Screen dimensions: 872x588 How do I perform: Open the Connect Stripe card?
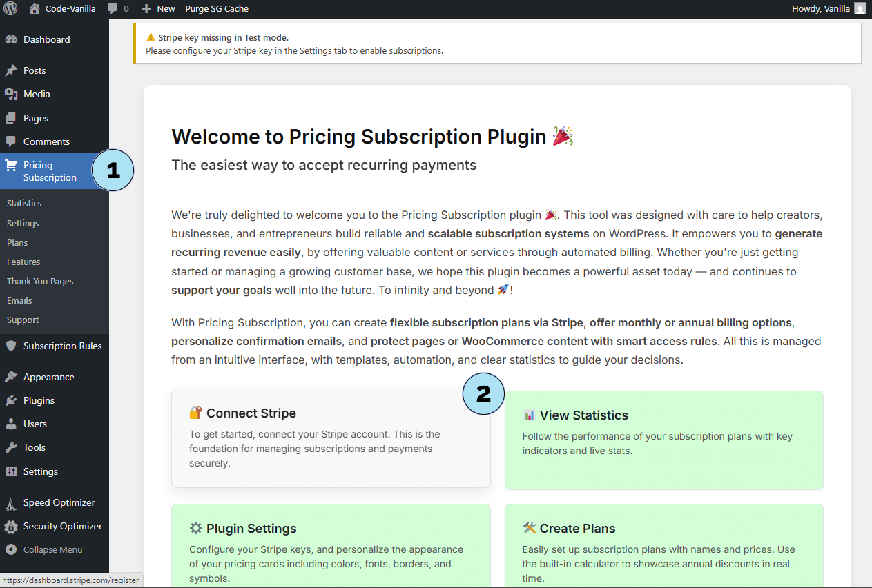331,438
